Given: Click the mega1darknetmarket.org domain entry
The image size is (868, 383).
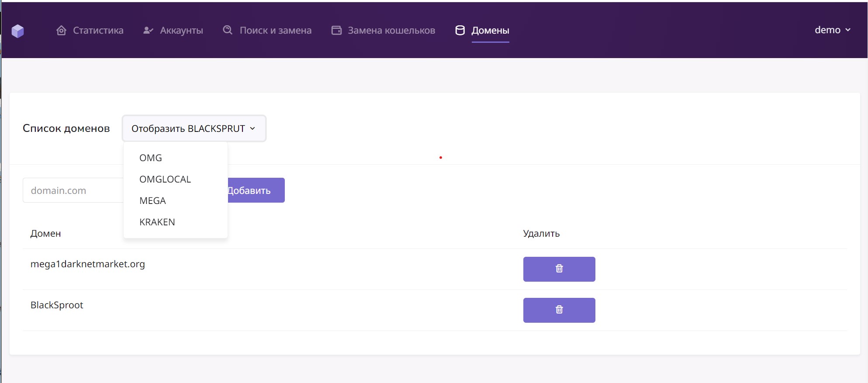Looking at the screenshot, I should 88,264.
